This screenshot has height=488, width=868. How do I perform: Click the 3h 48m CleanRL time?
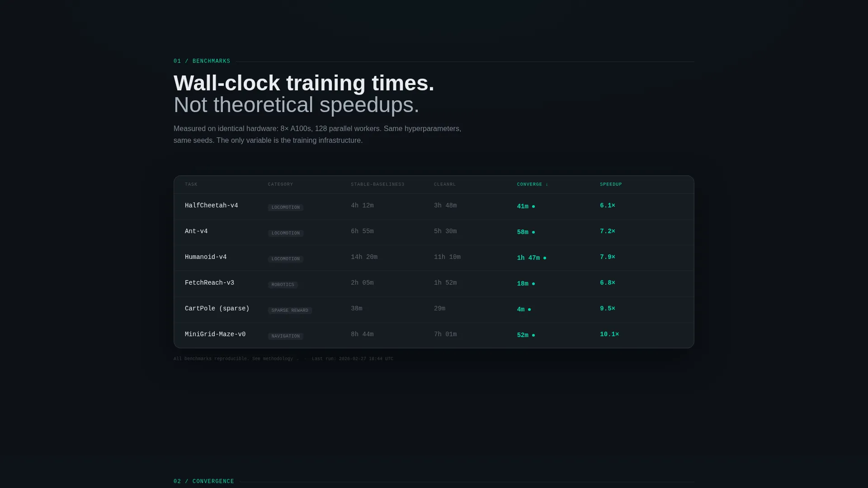point(445,206)
